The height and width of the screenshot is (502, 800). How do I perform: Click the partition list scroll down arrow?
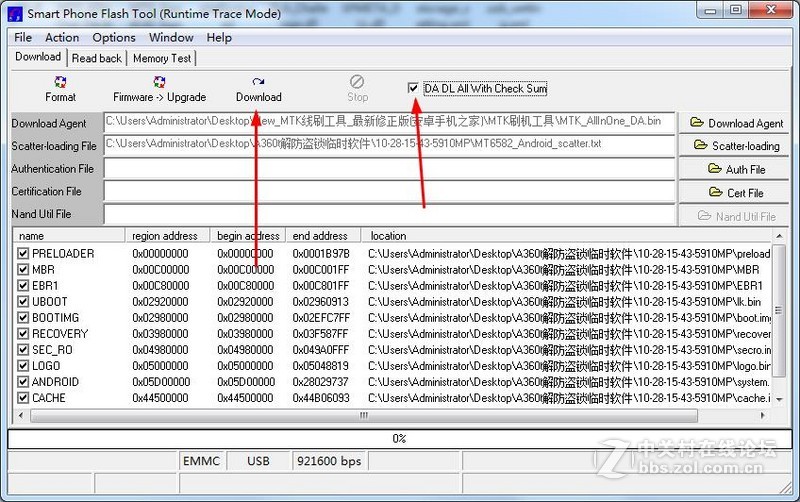click(x=779, y=400)
